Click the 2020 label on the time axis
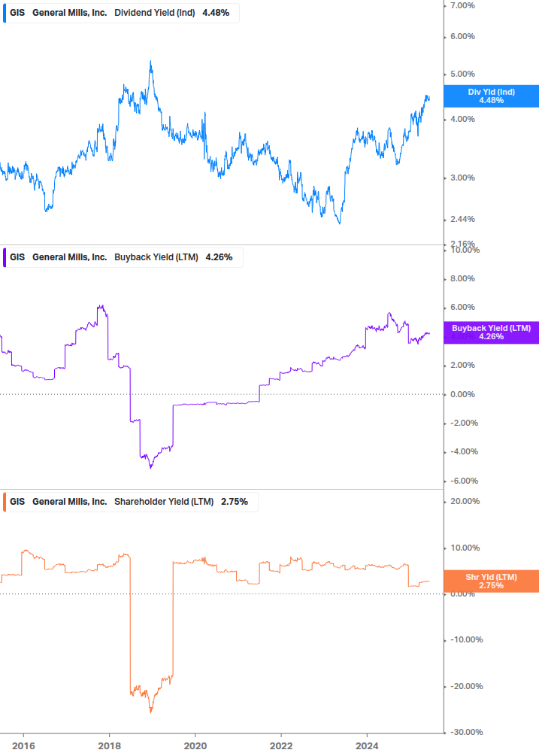This screenshot has width=539, height=756. [x=195, y=746]
